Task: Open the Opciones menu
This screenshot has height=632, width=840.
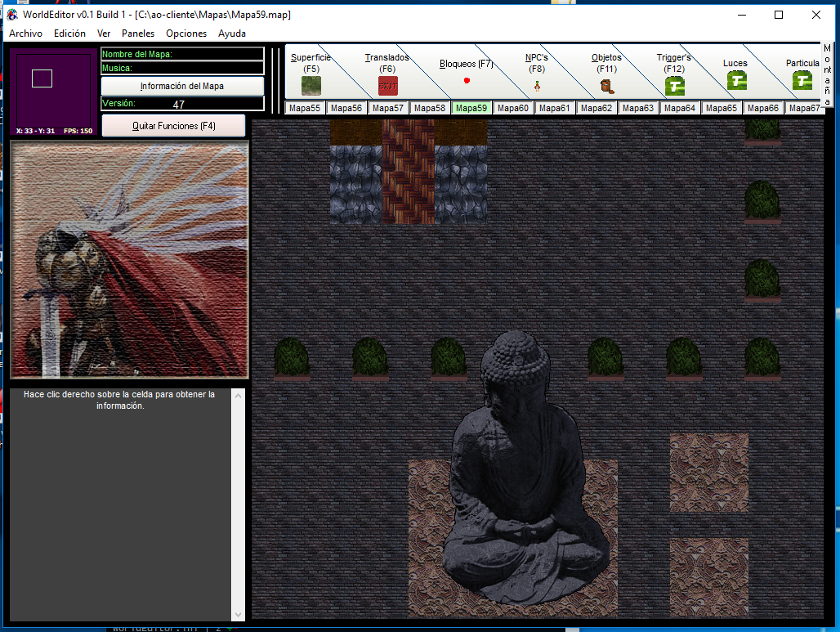Action: pyautogui.click(x=185, y=34)
